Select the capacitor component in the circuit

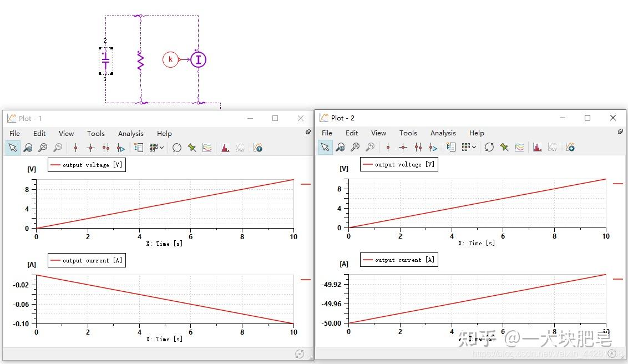coord(106,61)
